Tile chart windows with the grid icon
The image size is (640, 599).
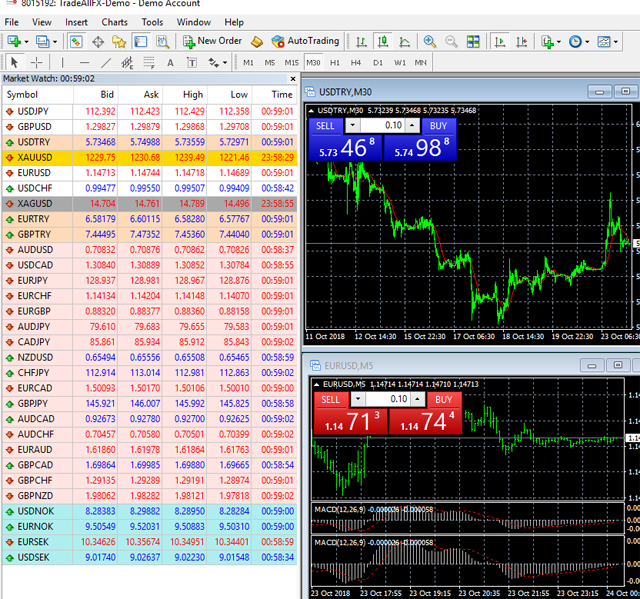473,41
